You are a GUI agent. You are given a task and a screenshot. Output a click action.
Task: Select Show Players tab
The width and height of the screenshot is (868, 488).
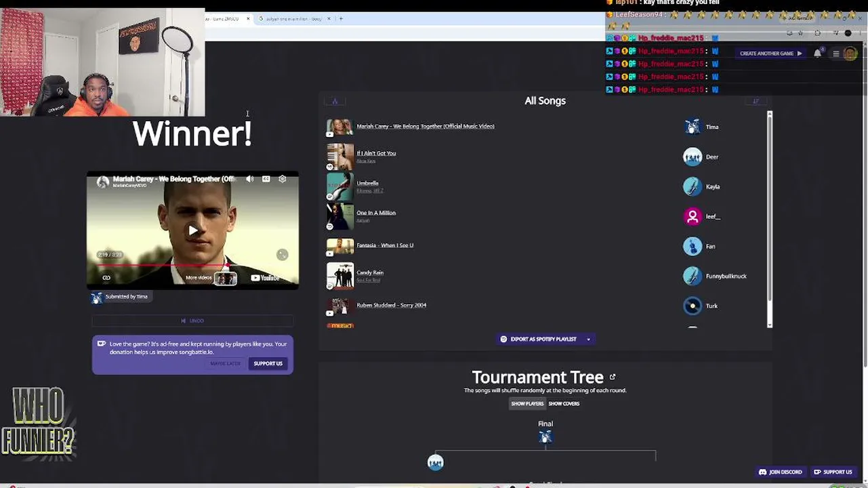point(527,403)
